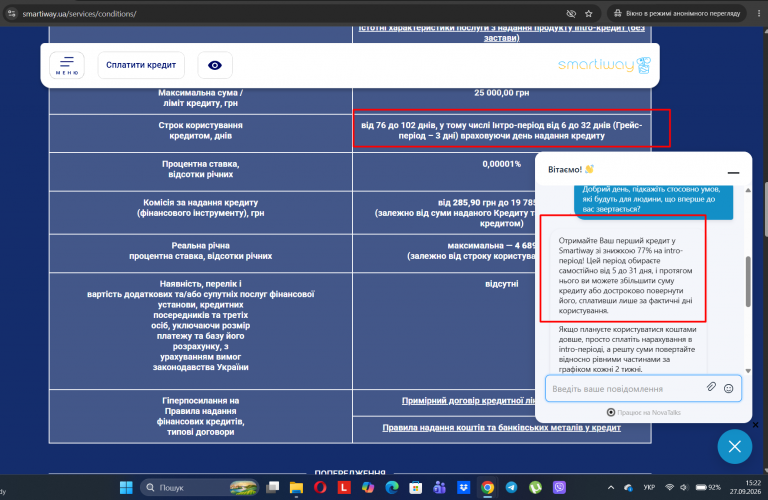Image resolution: width=768 pixels, height=500 pixels.
Task: Open File Explorer from the taskbar
Action: [x=296, y=487]
